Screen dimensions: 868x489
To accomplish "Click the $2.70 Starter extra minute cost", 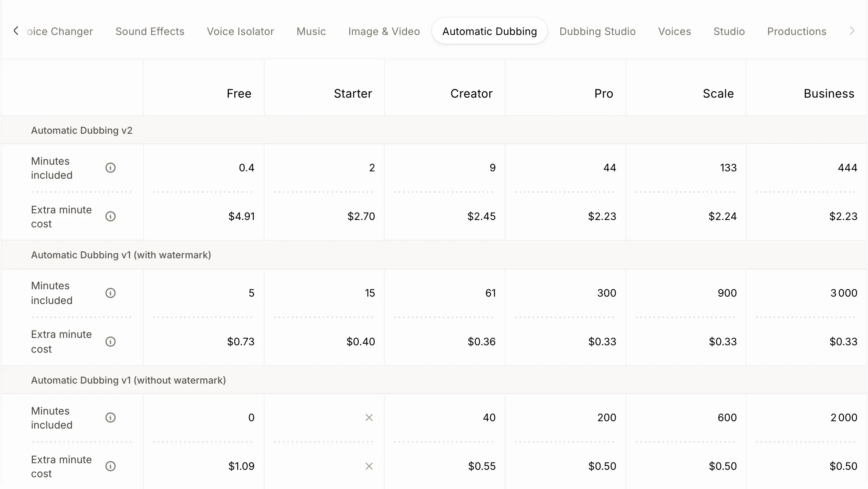I will coord(361,216).
